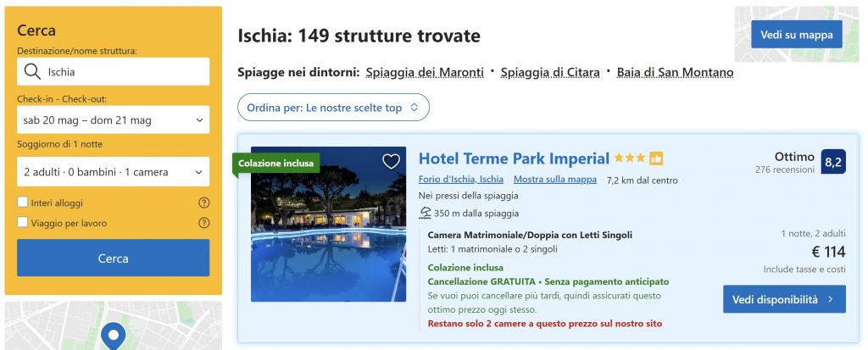Select the Spiaggia dei Maronti beach link
Image resolution: width=868 pixels, height=350 pixels.
425,73
